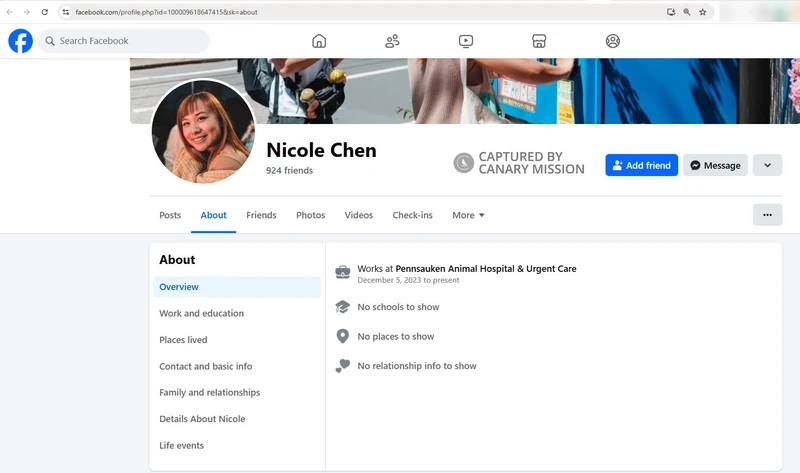
Task: Add Nicole Chen as a friend
Action: coord(641,165)
